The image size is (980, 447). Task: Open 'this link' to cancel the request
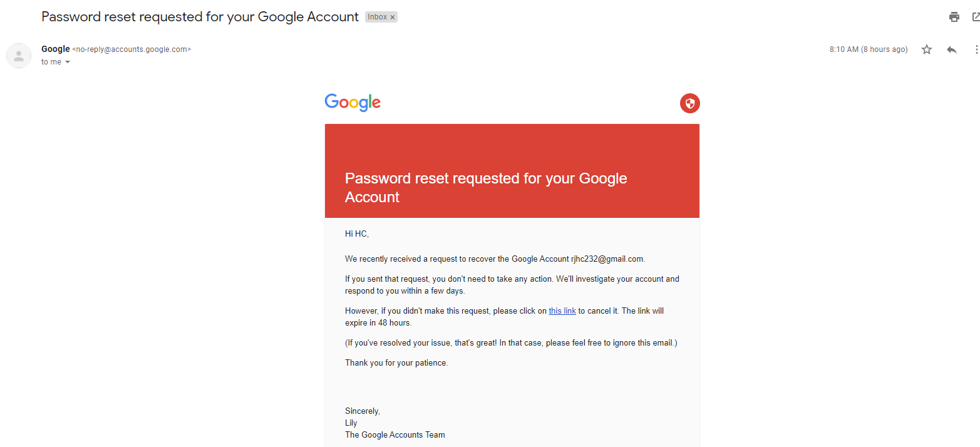tap(562, 311)
